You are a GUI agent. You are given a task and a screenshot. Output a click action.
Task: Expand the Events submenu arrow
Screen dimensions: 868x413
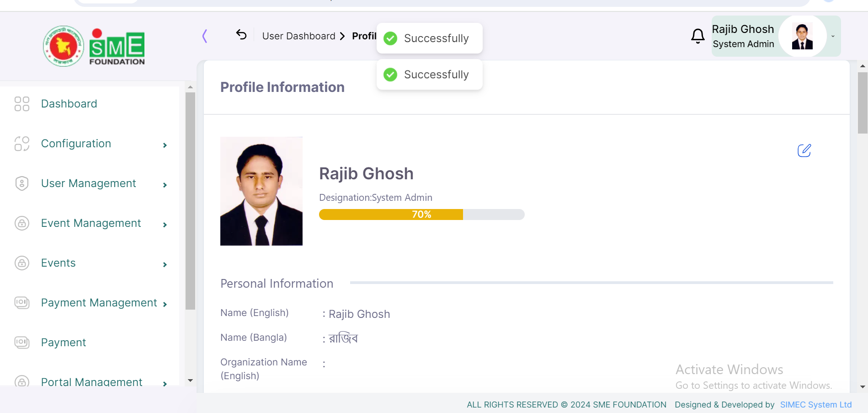tap(165, 265)
